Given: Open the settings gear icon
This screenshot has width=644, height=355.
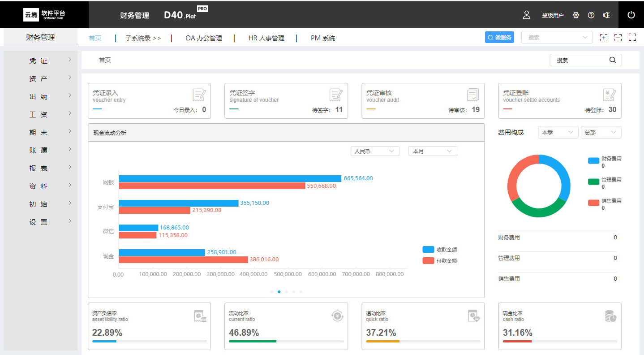Looking at the screenshot, I should click(576, 15).
